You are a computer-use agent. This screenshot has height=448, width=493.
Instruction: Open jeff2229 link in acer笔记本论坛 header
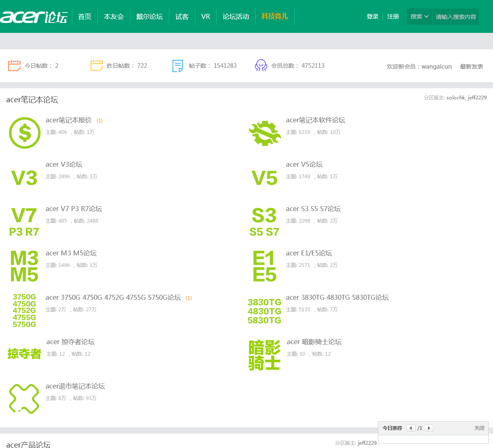coord(477,98)
